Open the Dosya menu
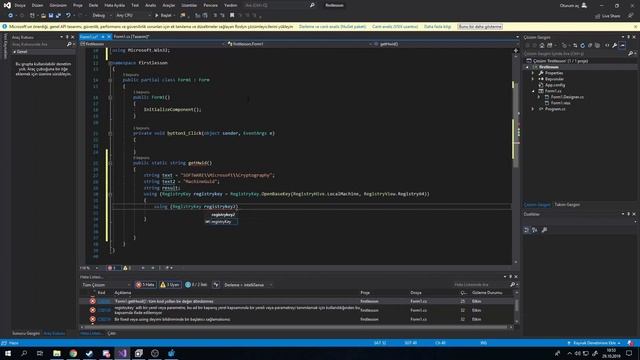This screenshot has height=360, width=640. [20, 5]
